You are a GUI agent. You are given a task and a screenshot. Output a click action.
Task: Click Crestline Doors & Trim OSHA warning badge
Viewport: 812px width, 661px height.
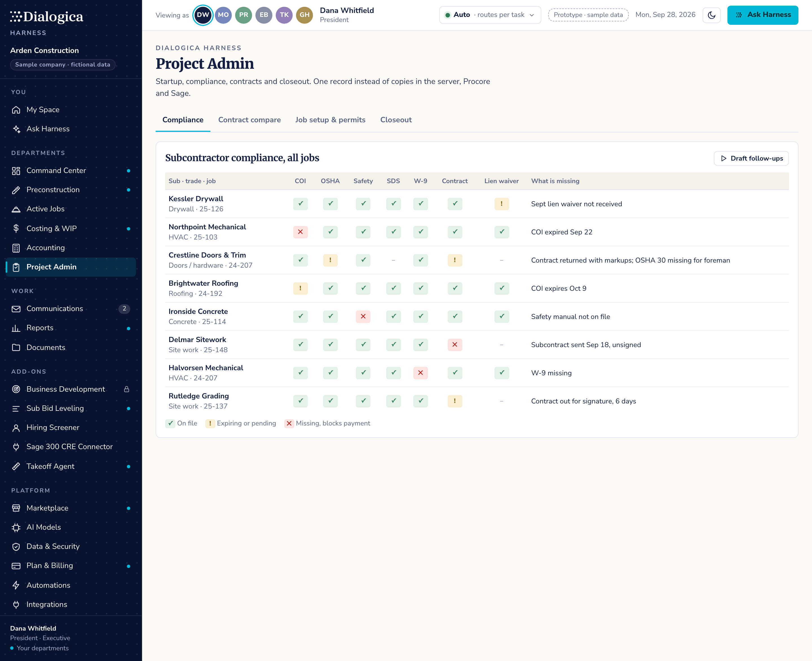(x=330, y=260)
